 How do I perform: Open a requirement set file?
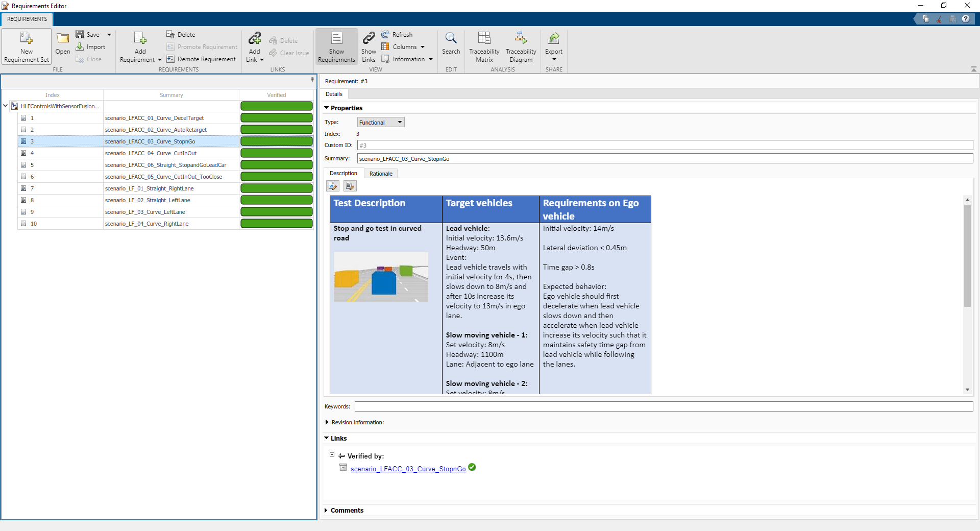point(62,43)
